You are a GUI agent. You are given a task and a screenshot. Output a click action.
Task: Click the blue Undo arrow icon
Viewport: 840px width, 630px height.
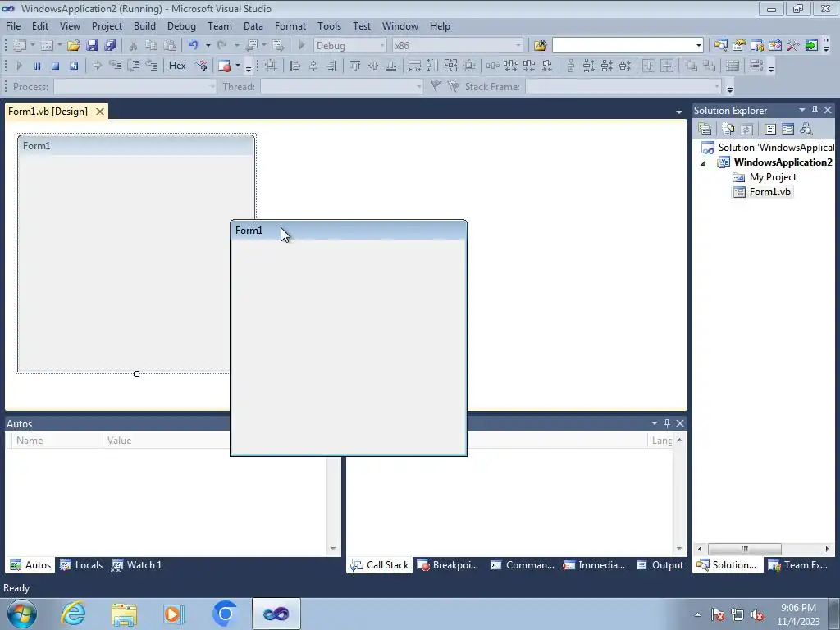coord(194,46)
